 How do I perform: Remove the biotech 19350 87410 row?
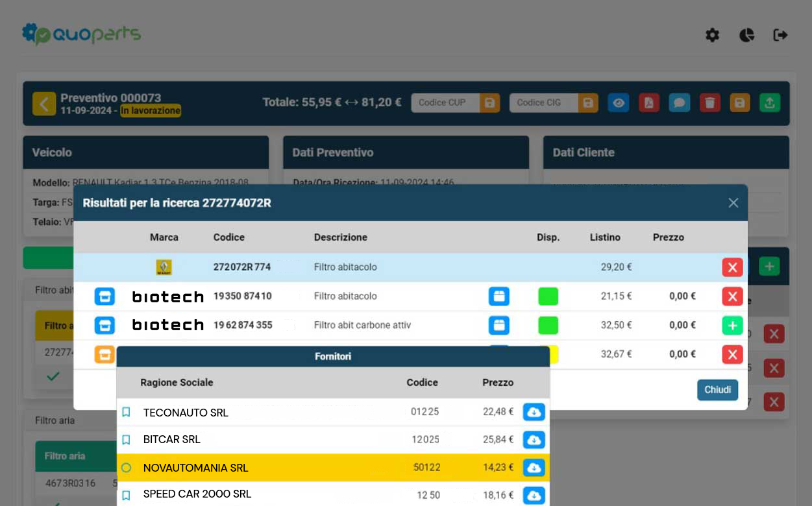point(732,296)
